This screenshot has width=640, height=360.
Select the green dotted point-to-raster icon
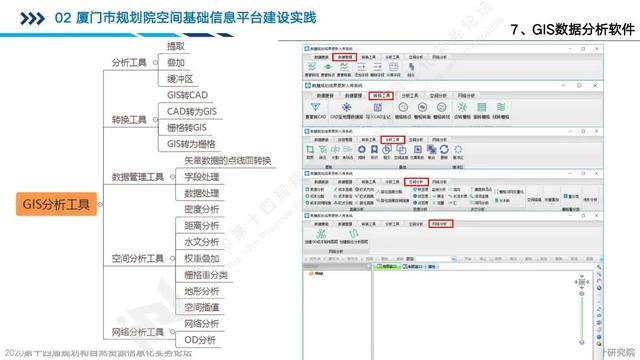click(462, 107)
